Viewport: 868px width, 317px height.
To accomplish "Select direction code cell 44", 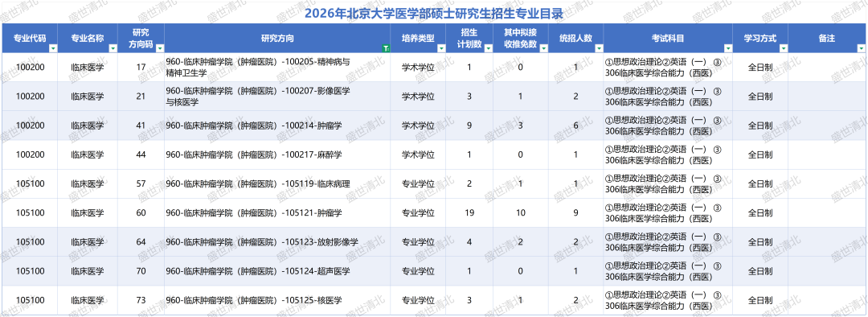I will (141, 154).
